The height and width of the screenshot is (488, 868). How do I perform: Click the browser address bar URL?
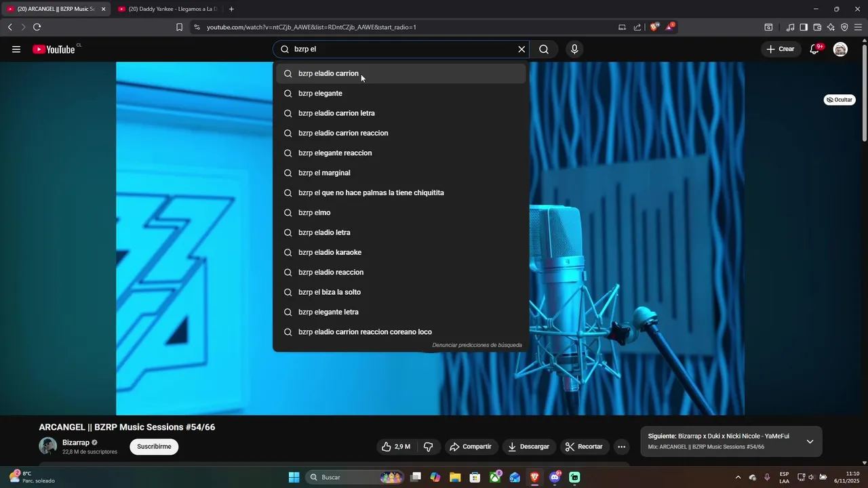pos(311,27)
